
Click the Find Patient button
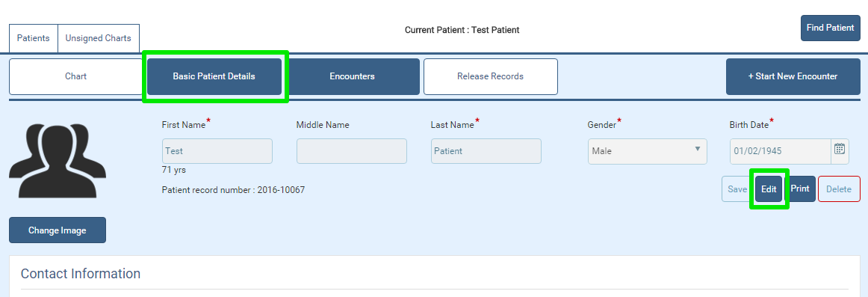coord(831,28)
